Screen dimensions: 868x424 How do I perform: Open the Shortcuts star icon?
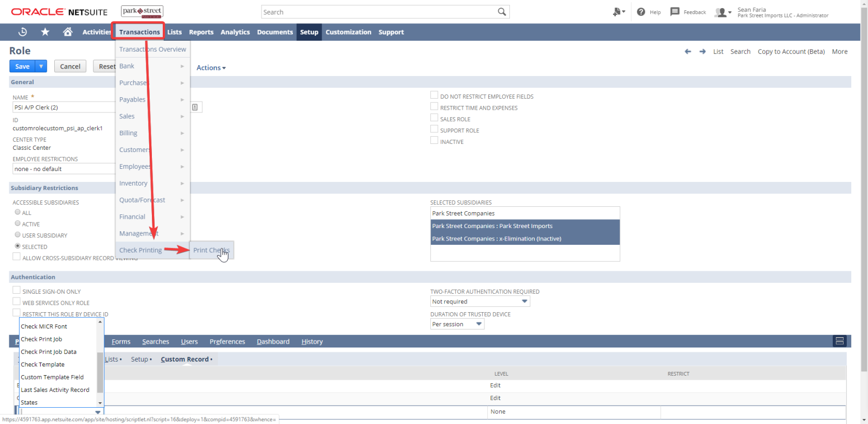[45, 32]
